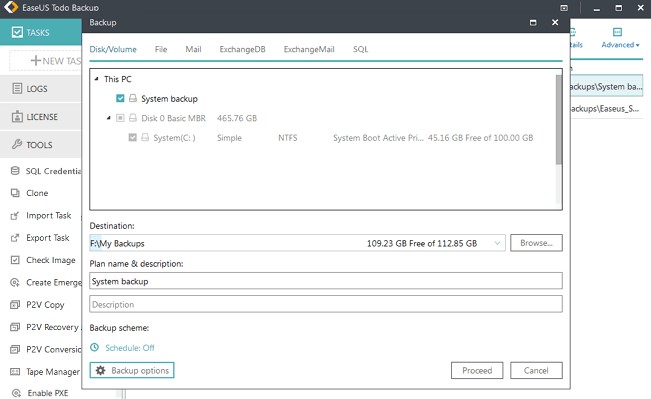Viewport: 651px width, 399px height.
Task: Click the NTFS file system cell
Action: coord(288,137)
